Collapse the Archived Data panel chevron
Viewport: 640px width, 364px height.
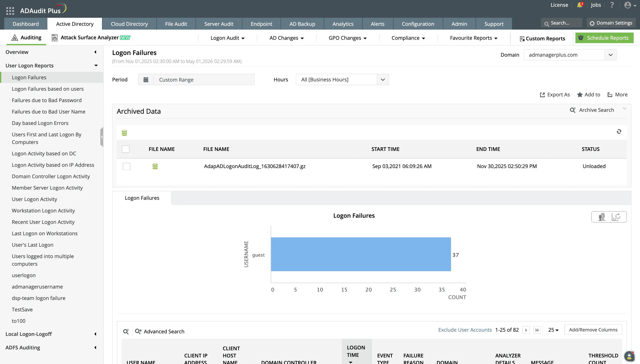tap(625, 108)
